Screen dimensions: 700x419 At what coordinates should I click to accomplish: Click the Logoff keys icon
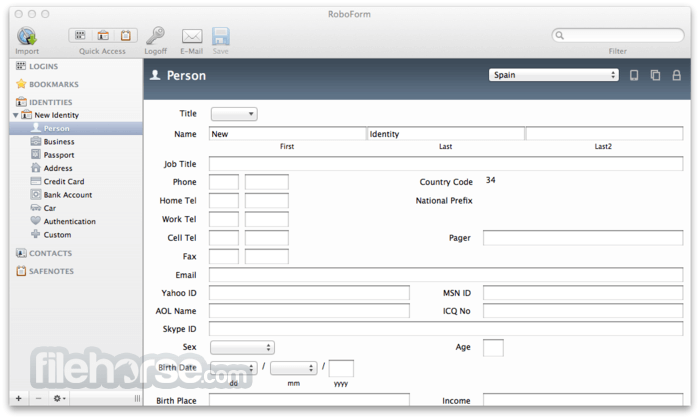point(155,36)
